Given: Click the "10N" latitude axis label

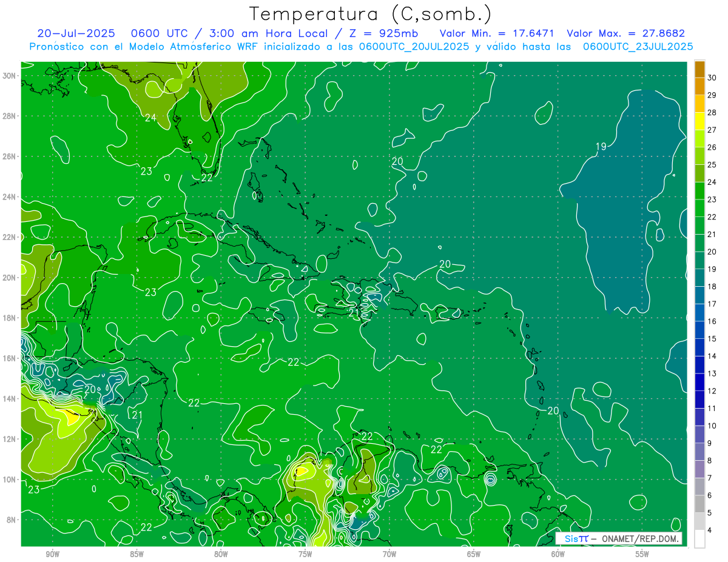Looking at the screenshot, I should [x=10, y=480].
